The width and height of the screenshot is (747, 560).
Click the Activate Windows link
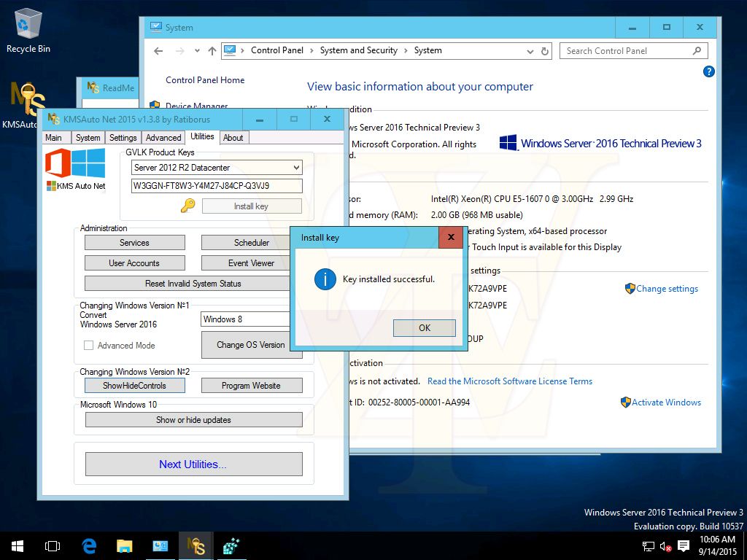666,402
